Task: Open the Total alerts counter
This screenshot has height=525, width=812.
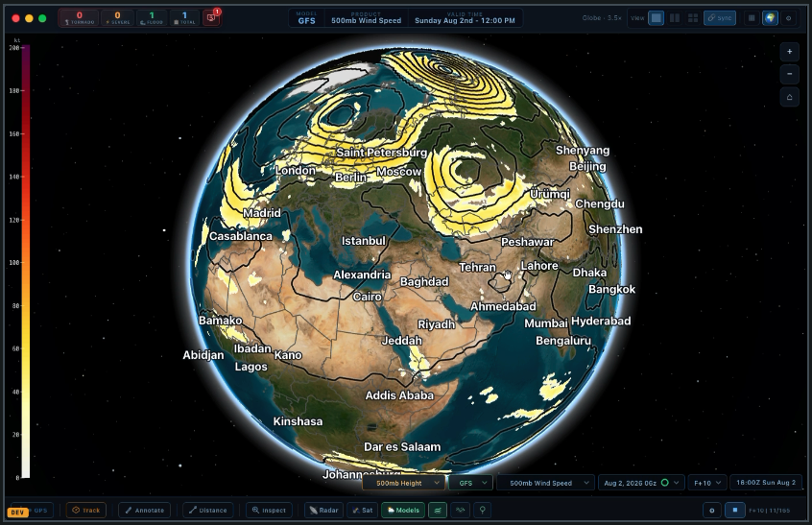Action: 184,18
